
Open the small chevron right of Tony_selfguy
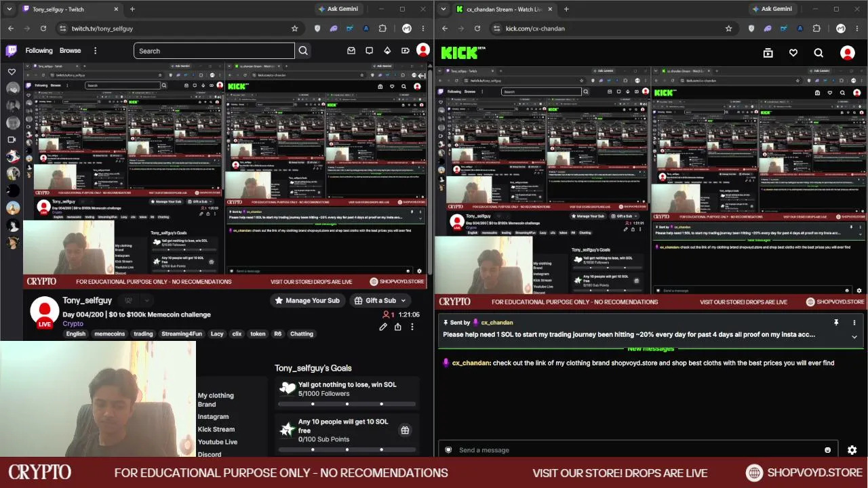click(146, 300)
